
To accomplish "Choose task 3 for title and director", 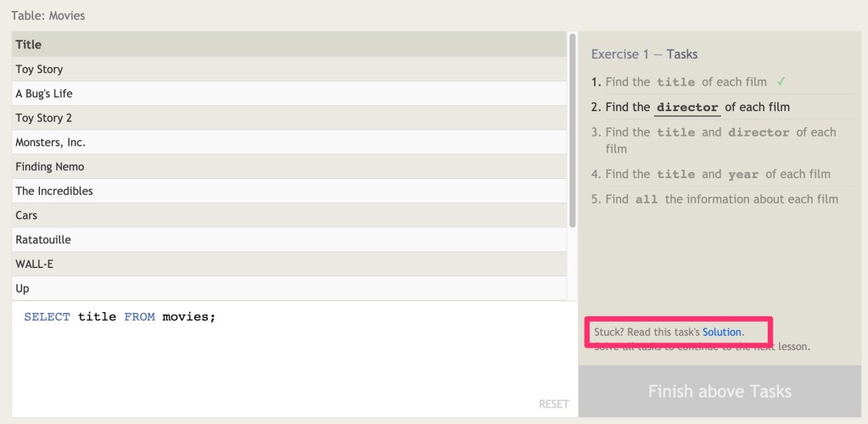I will coord(720,140).
